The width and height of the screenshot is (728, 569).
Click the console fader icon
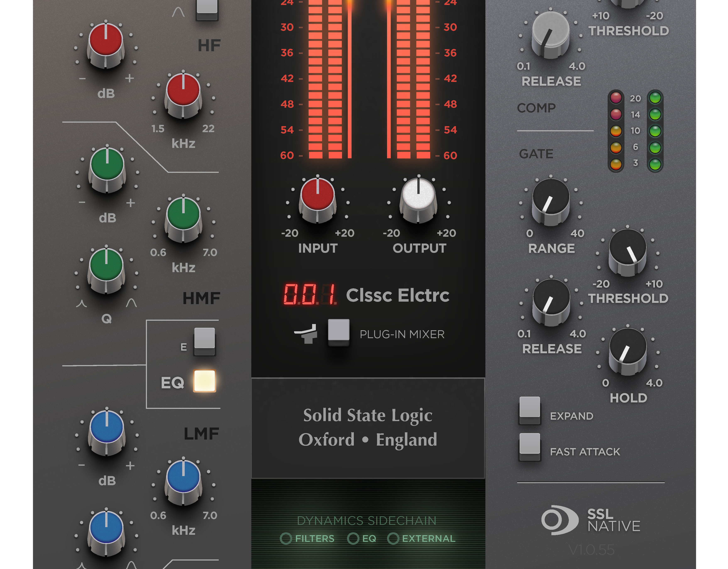[x=306, y=334]
